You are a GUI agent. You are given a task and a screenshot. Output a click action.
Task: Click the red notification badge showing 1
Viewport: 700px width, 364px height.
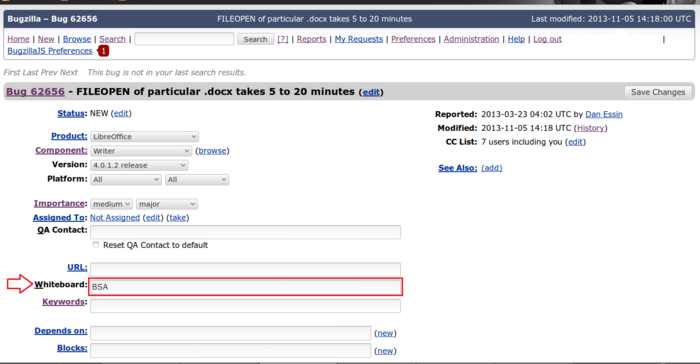pos(103,51)
